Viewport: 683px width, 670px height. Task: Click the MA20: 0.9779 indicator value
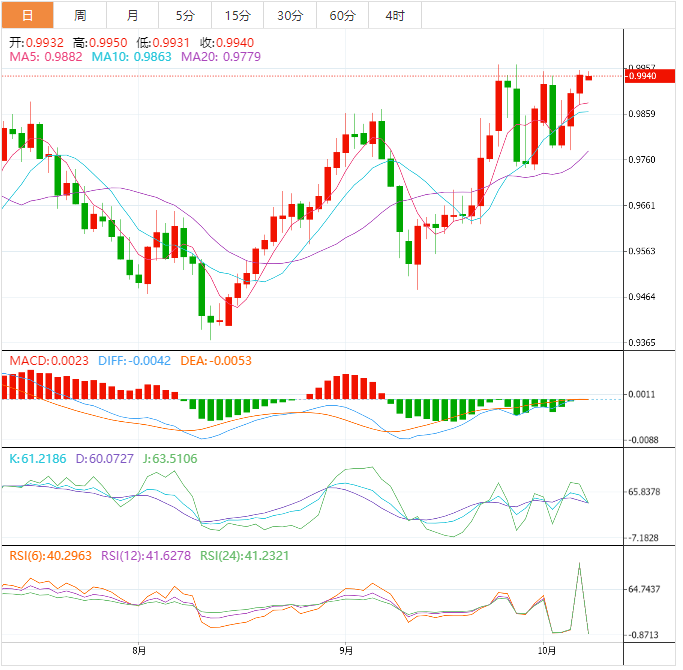pos(221,57)
